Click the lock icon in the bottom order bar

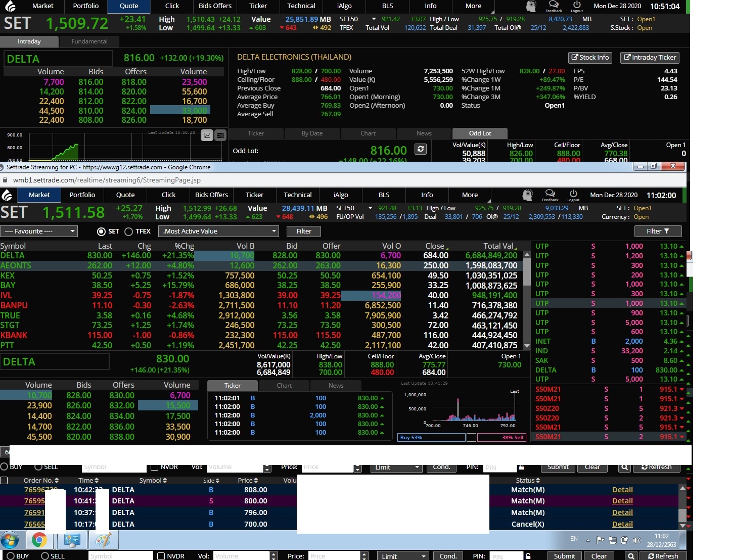point(528,556)
